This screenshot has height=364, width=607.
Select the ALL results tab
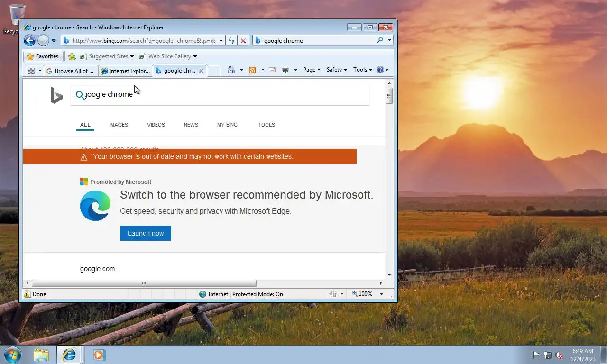85,125
